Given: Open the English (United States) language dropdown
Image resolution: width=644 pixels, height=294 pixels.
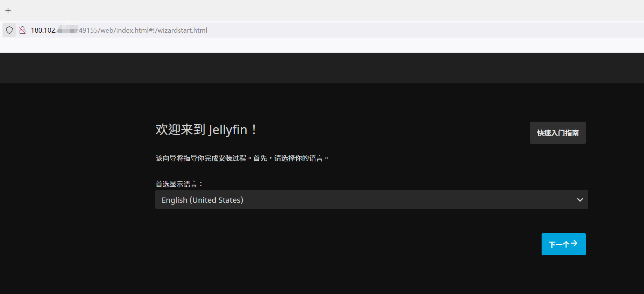Looking at the screenshot, I should (x=371, y=200).
